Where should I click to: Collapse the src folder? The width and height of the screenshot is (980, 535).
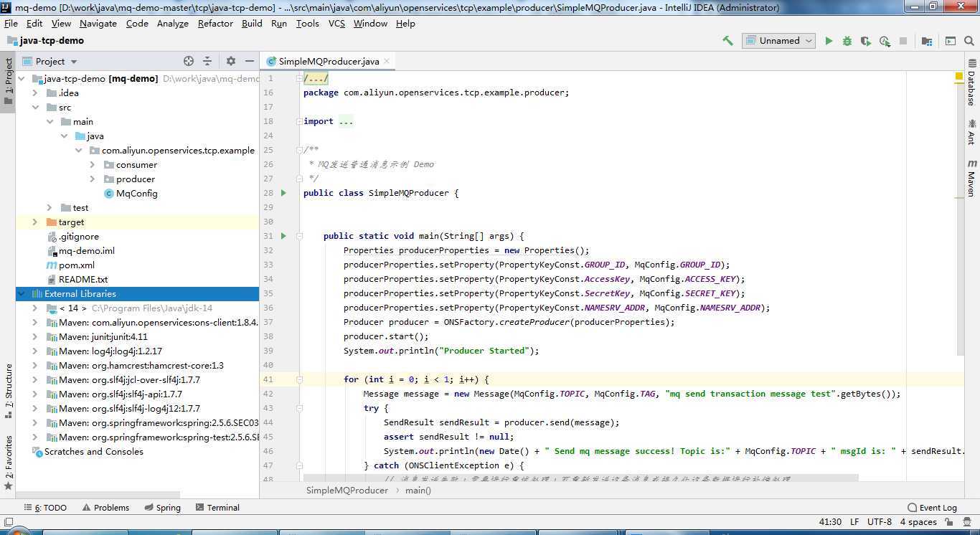click(x=35, y=108)
